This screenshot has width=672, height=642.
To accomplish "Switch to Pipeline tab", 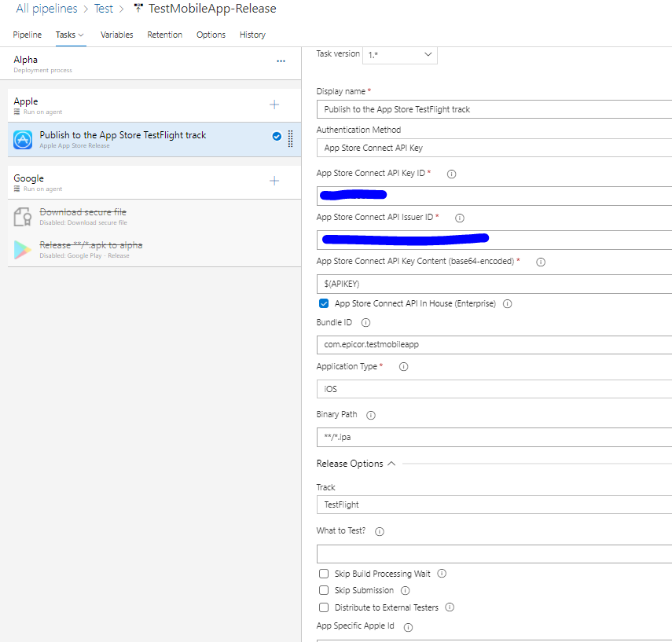I will [27, 35].
